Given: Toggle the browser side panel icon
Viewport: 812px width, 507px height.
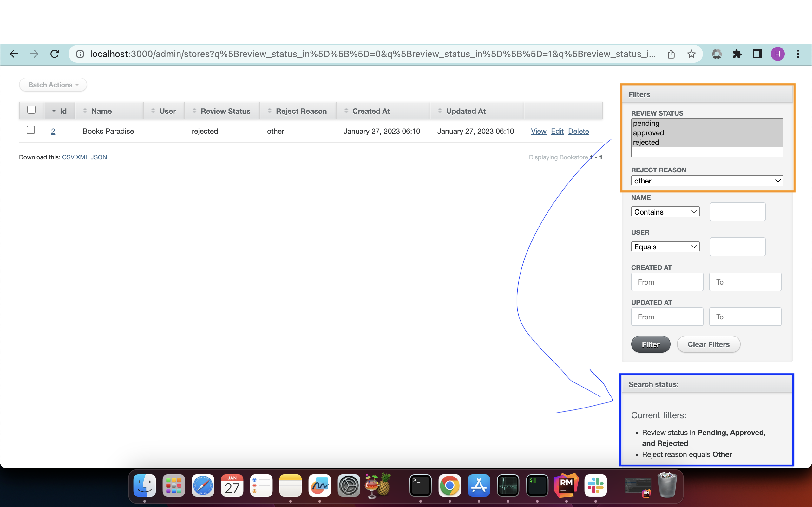Looking at the screenshot, I should pos(757,54).
